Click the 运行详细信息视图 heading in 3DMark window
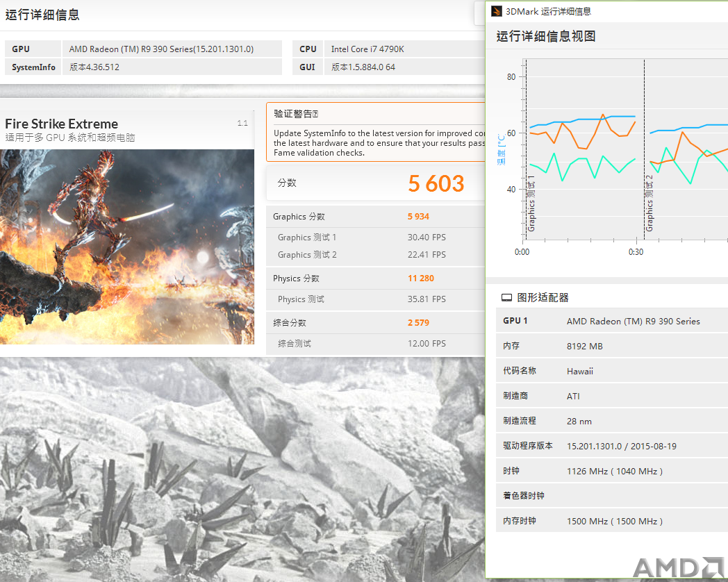 tap(546, 36)
